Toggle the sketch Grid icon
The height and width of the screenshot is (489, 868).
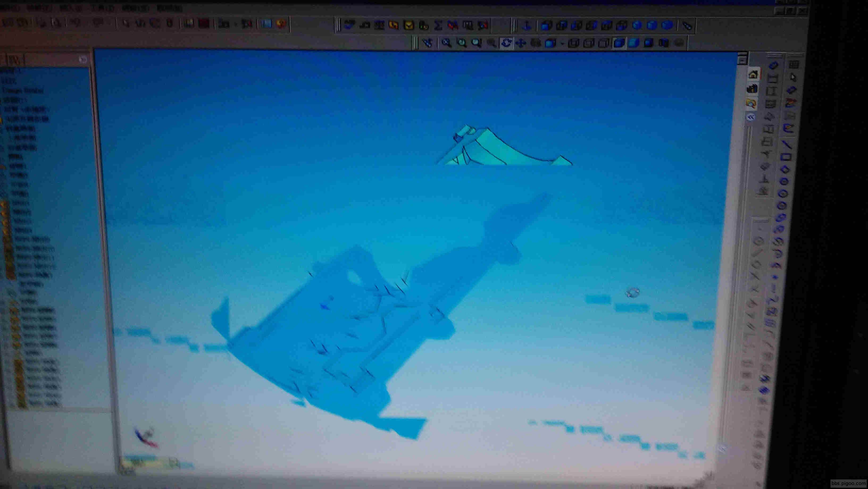(794, 65)
